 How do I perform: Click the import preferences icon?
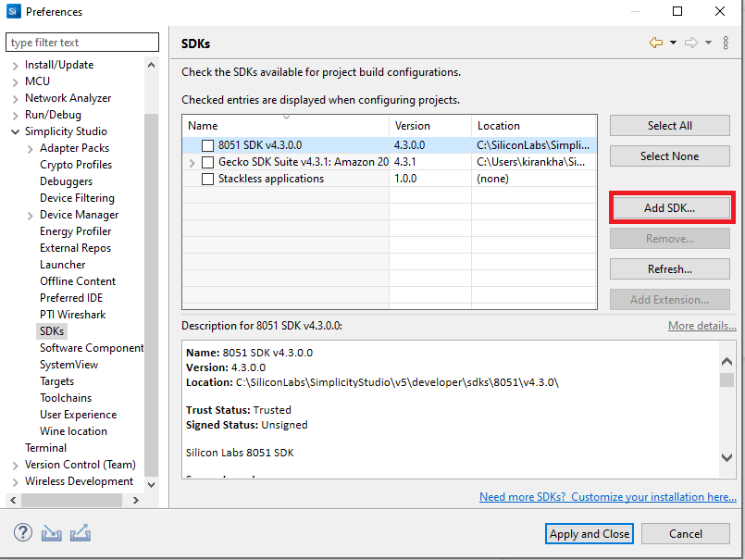tap(51, 533)
